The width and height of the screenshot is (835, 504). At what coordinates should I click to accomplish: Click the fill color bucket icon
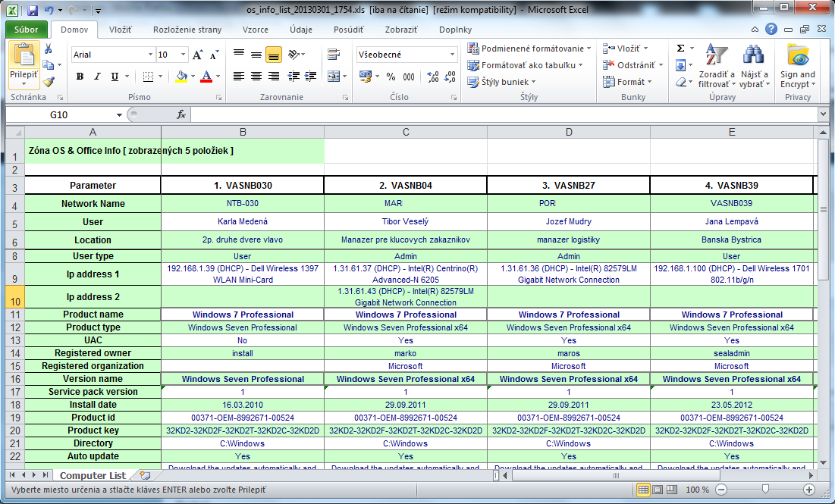pyautogui.click(x=181, y=77)
